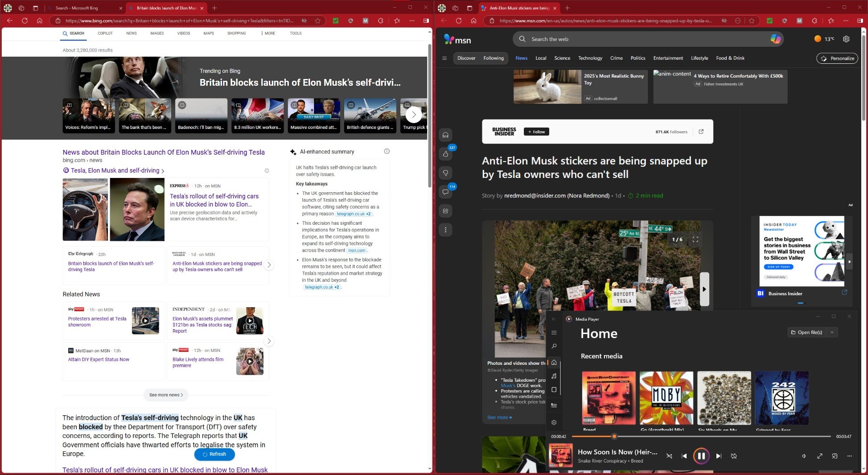The width and height of the screenshot is (868, 475).
Task: Click the dislike icon on MSN article
Action: 445,173
